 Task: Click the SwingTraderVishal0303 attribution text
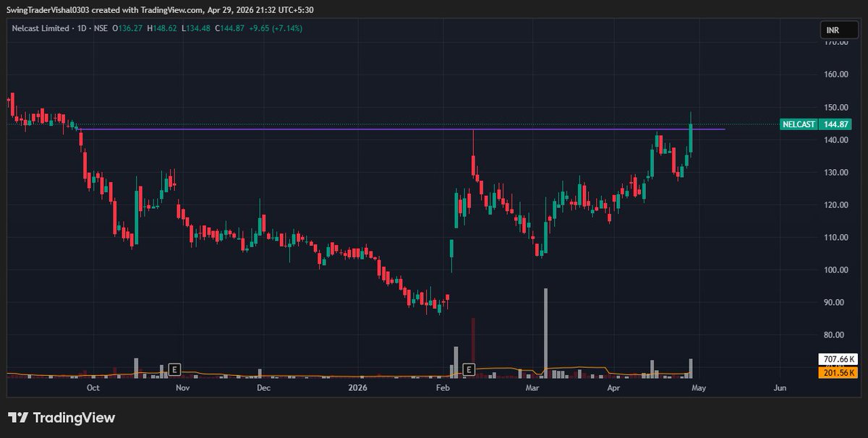(48, 9)
